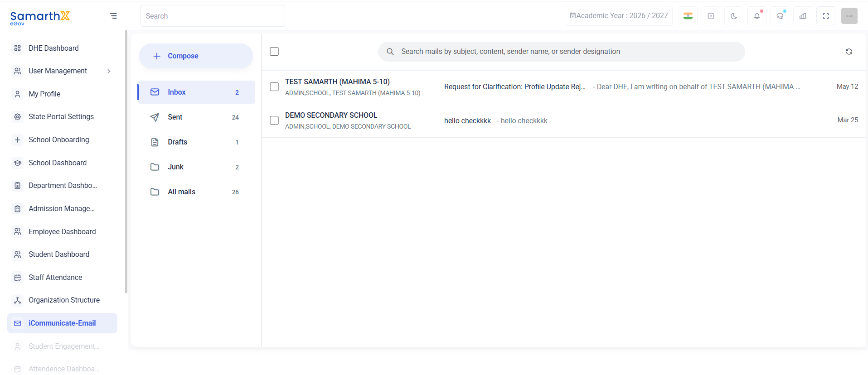The image size is (868, 375).
Task: Open the user avatar menu
Action: 849,16
